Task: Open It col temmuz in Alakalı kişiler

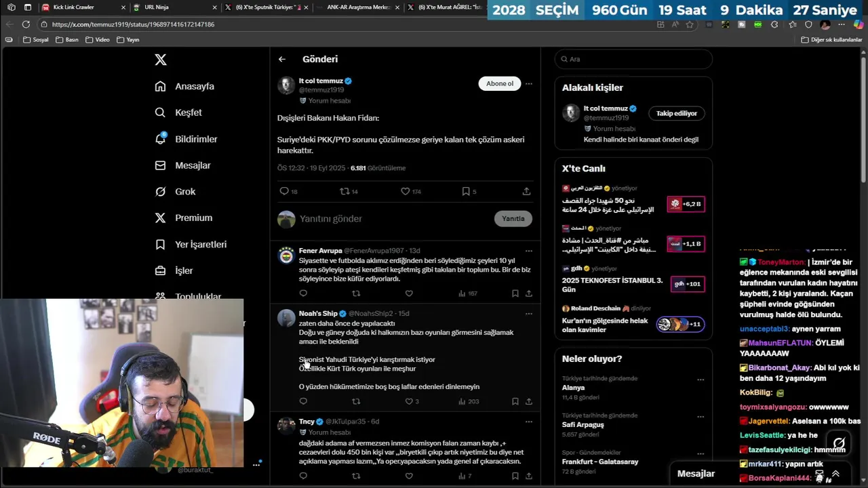Action: 606,108
